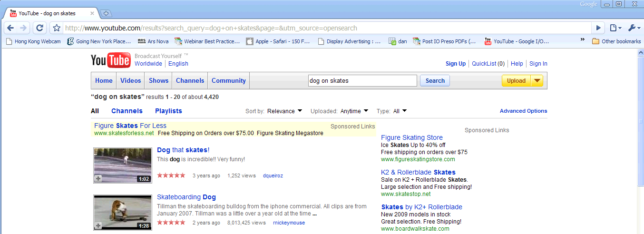Open Advanced Options

coord(524,111)
